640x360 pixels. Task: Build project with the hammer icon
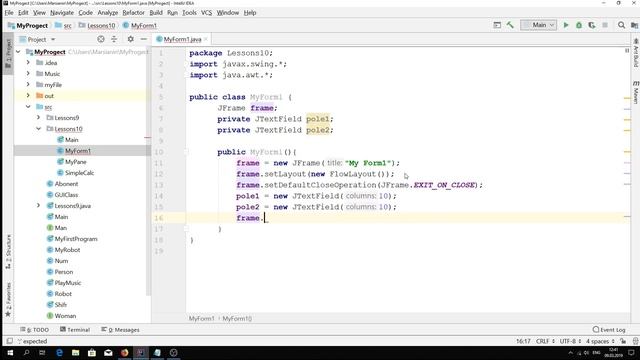click(x=510, y=25)
